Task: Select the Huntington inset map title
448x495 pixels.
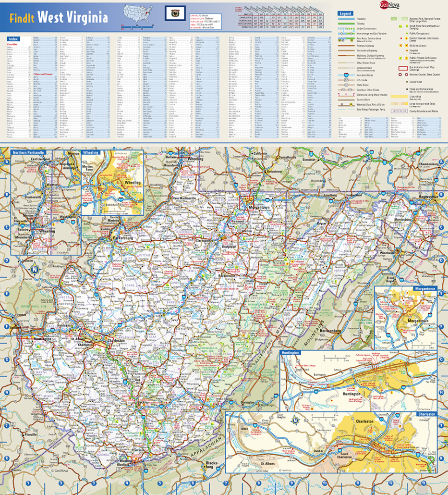Action: tap(291, 352)
